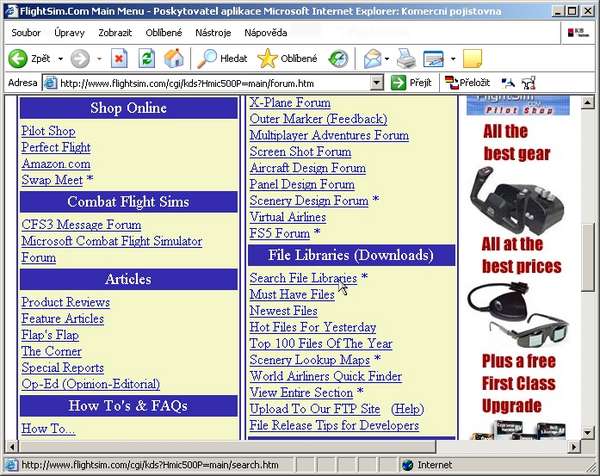The width and height of the screenshot is (600, 476).
Task: Click the throbber logo in menu bar
Action: tap(579, 33)
